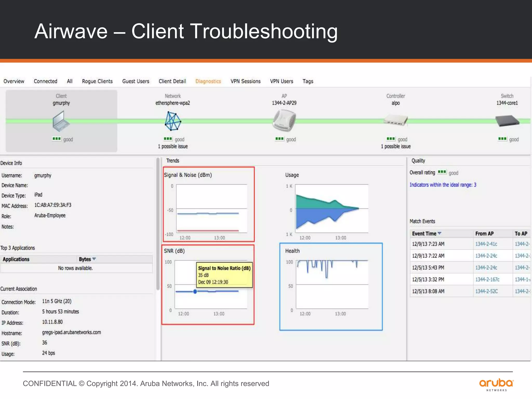Screen dimensions: 532x399
Task: Open the Guest Users tab
Action: coord(136,81)
